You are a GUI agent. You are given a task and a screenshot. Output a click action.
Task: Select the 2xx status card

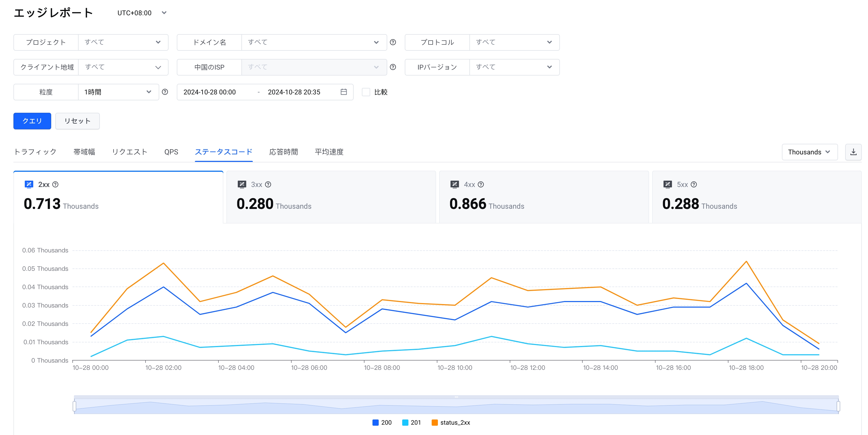118,197
